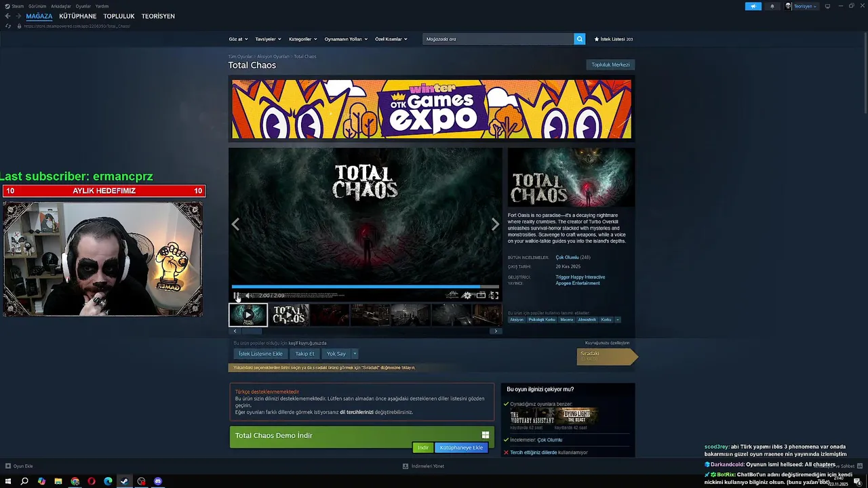The image size is (868, 488).
Task: Open arrow dropdown next to Yok Say
Action: (x=354, y=354)
